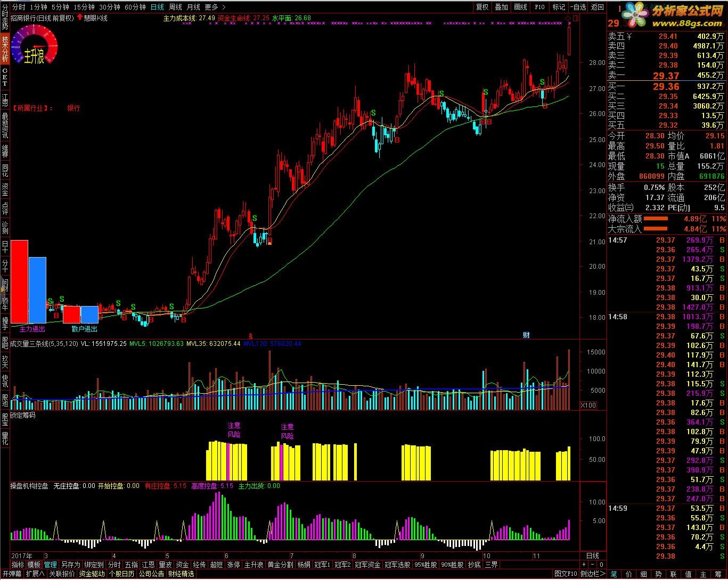The image size is (728, 580).
Task: Toggle 叠加 overlay on chart
Action: [x=501, y=7]
